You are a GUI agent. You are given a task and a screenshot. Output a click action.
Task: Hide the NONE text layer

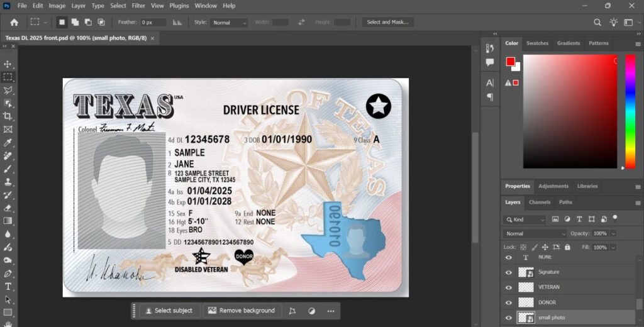(509, 258)
